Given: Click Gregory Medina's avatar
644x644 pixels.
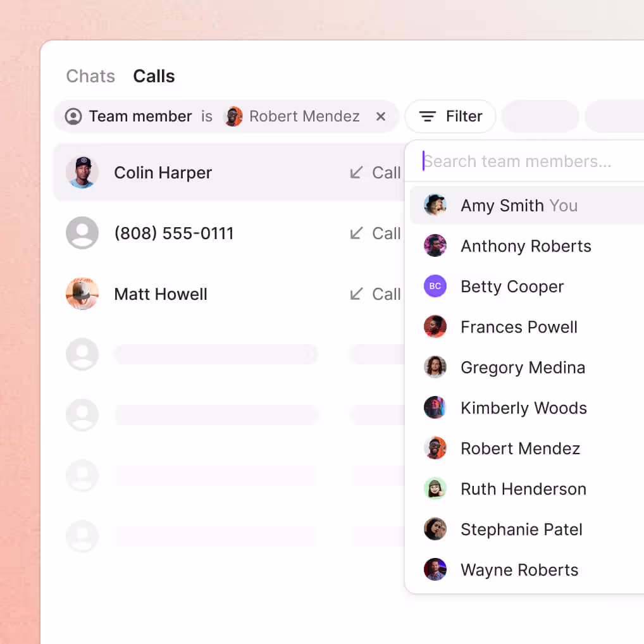Looking at the screenshot, I should click(435, 367).
